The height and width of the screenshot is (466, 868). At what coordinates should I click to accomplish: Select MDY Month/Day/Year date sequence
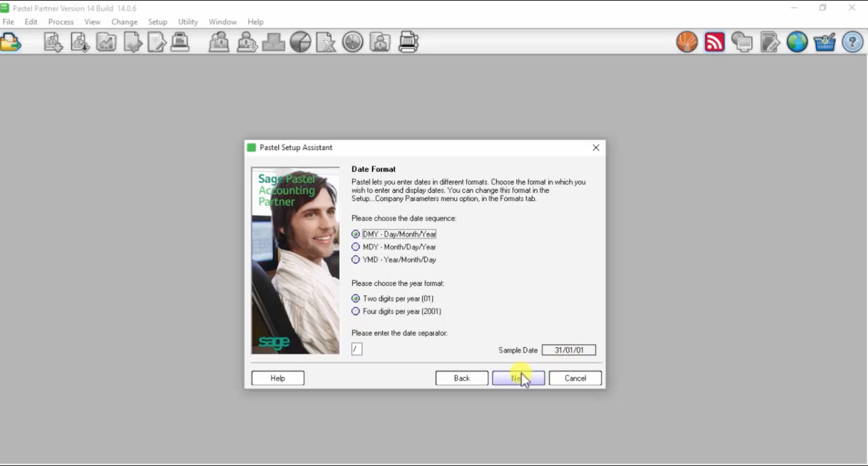tap(355, 247)
